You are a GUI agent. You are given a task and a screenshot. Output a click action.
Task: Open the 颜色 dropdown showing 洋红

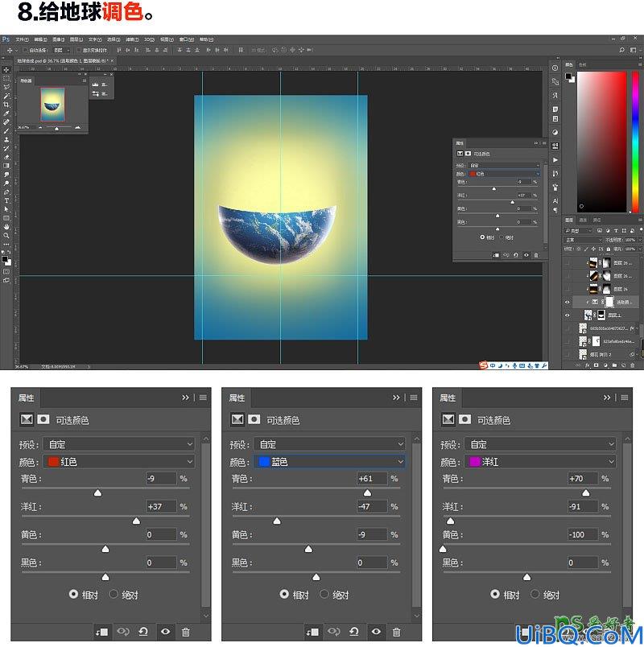540,461
